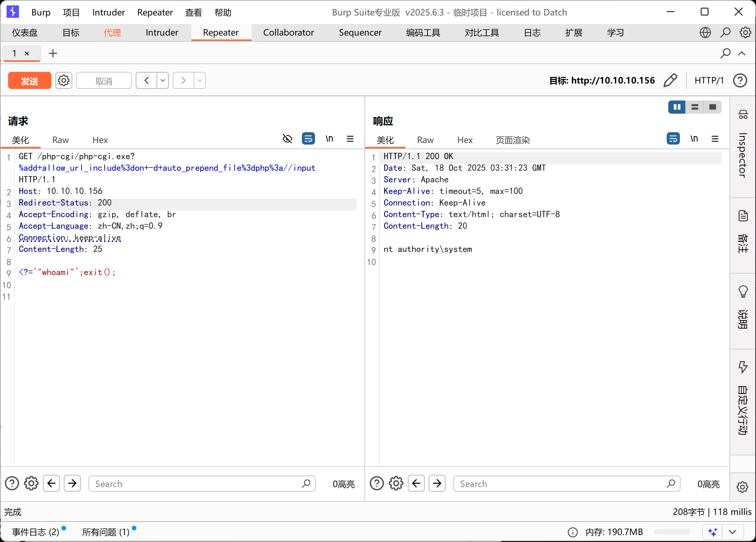Open 事件日志 event log link
This screenshot has width=756, height=542.
[36, 532]
